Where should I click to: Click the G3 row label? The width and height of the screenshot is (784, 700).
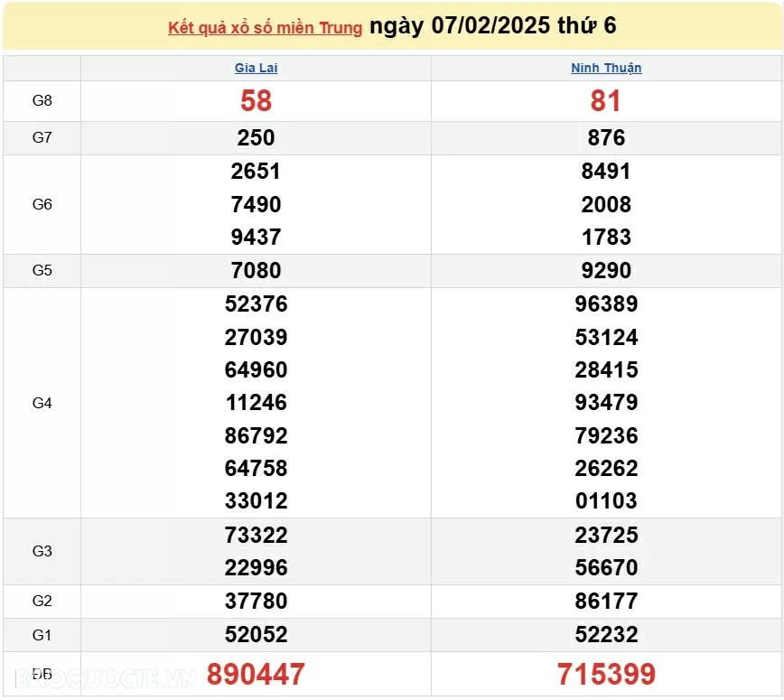tap(42, 551)
